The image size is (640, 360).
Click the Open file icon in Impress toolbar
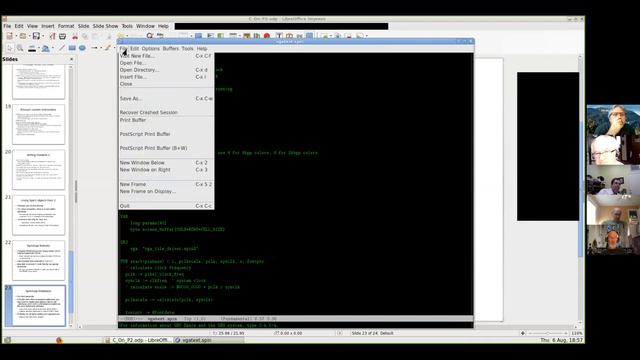pyautogui.click(x=23, y=36)
